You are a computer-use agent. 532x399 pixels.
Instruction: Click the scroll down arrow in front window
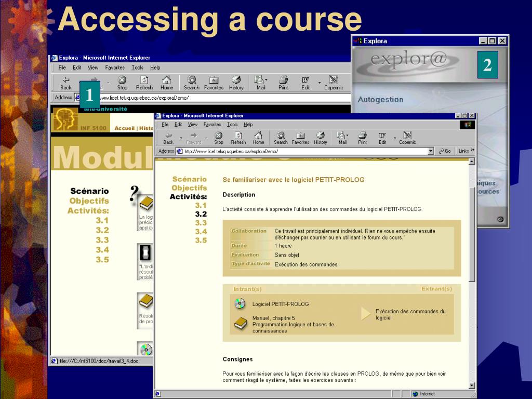pos(472,385)
